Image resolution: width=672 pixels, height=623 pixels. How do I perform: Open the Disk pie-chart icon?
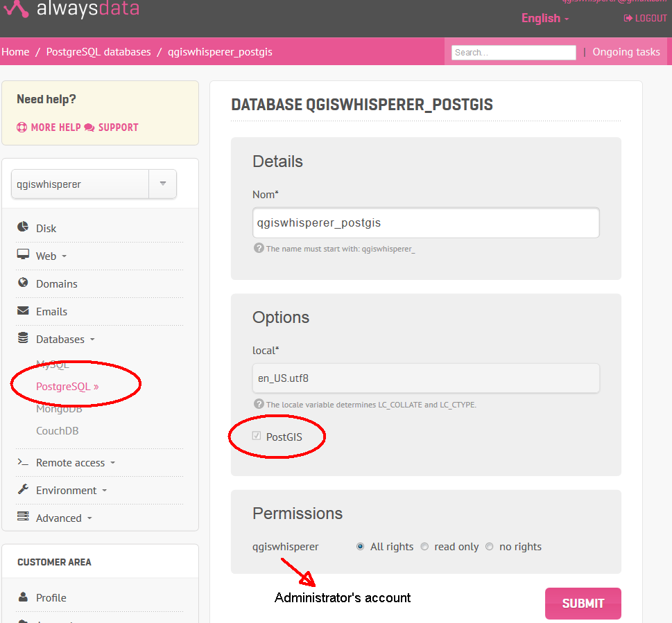tap(23, 227)
